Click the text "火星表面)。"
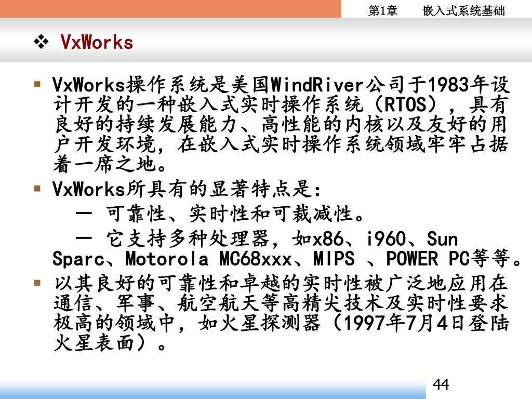 pos(110,343)
